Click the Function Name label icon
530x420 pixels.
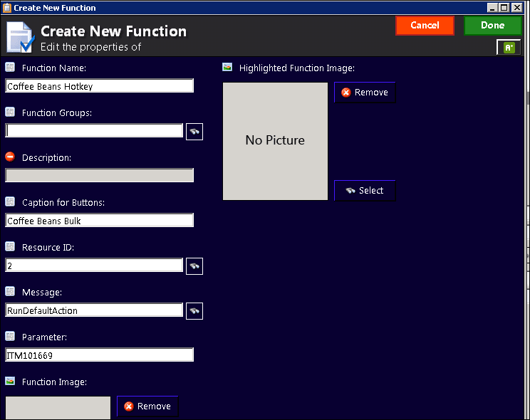click(10, 67)
